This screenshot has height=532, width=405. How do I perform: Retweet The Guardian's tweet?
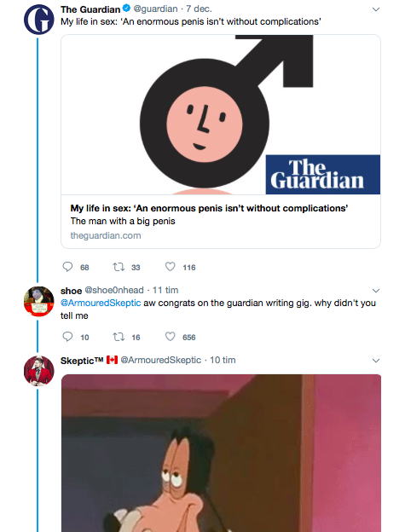coord(119,268)
